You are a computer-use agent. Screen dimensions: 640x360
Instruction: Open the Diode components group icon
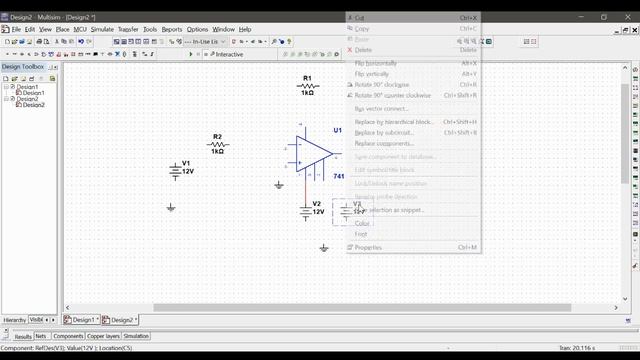point(22,54)
